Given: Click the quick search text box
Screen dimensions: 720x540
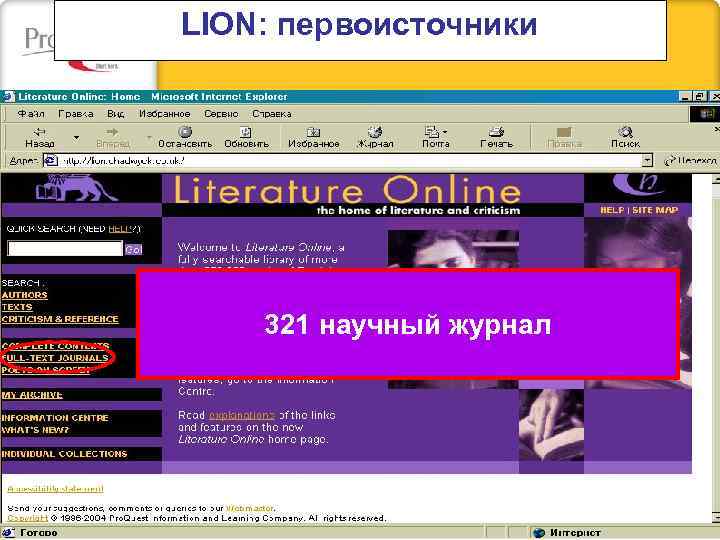Looking at the screenshot, I should (x=65, y=248).
